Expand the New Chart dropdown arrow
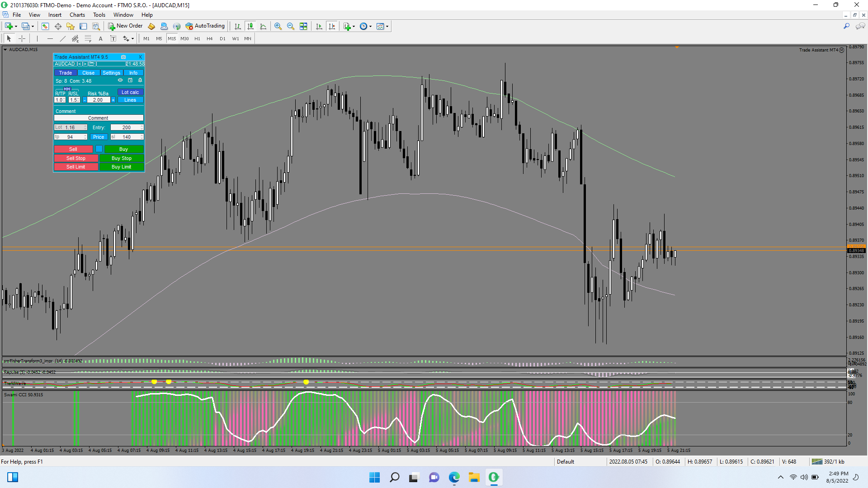Screen dimensions: 868x488 point(16,27)
